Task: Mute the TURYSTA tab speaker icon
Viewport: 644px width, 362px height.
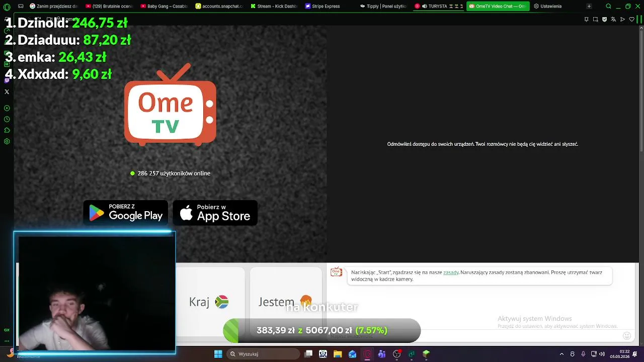Action: 425,7
